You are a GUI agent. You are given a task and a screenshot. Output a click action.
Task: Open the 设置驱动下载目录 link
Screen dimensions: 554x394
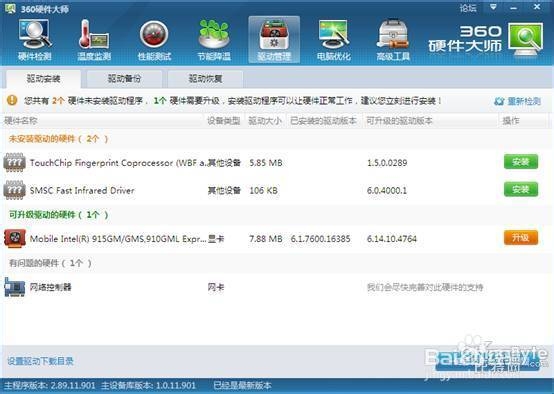[x=40, y=361]
